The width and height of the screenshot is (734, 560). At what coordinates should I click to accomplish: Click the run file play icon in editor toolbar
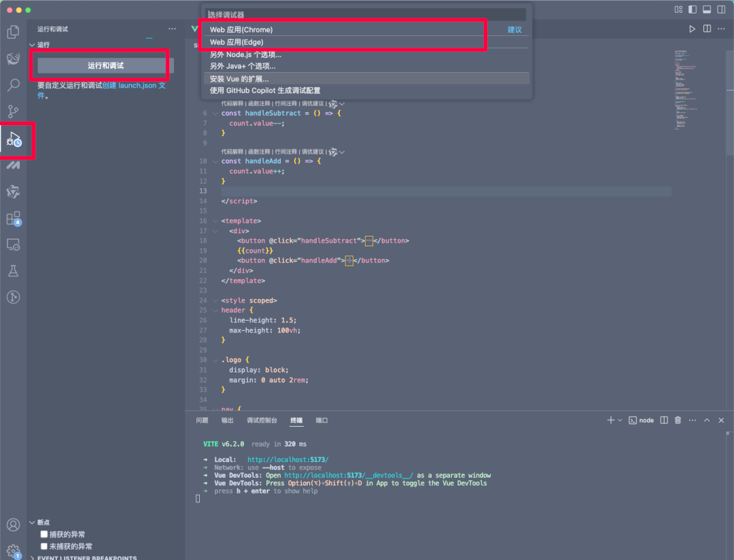(692, 29)
